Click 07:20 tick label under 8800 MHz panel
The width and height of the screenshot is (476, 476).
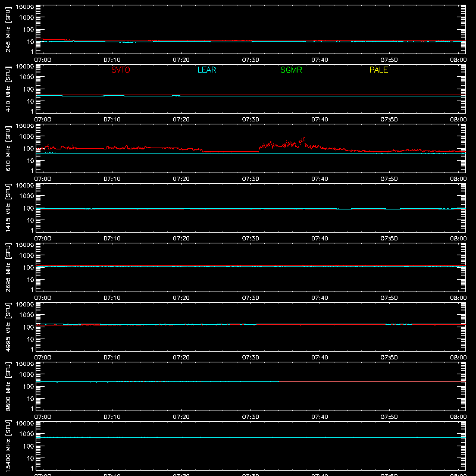(181, 417)
